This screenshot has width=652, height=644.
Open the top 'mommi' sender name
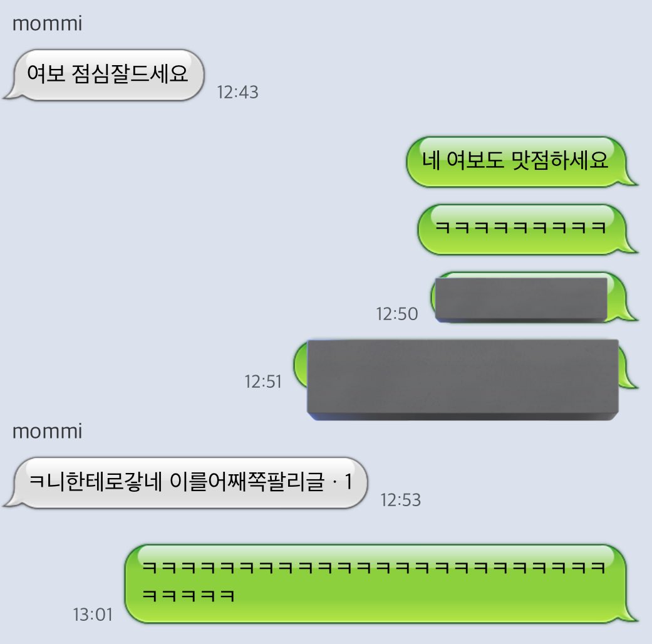click(48, 23)
